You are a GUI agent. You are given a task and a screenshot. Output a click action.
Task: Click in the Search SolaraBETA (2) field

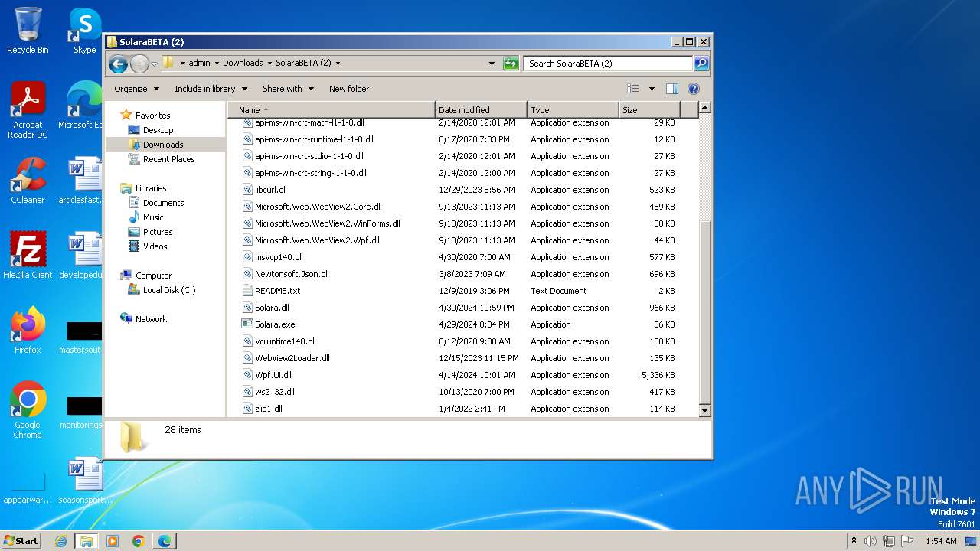[x=609, y=64]
